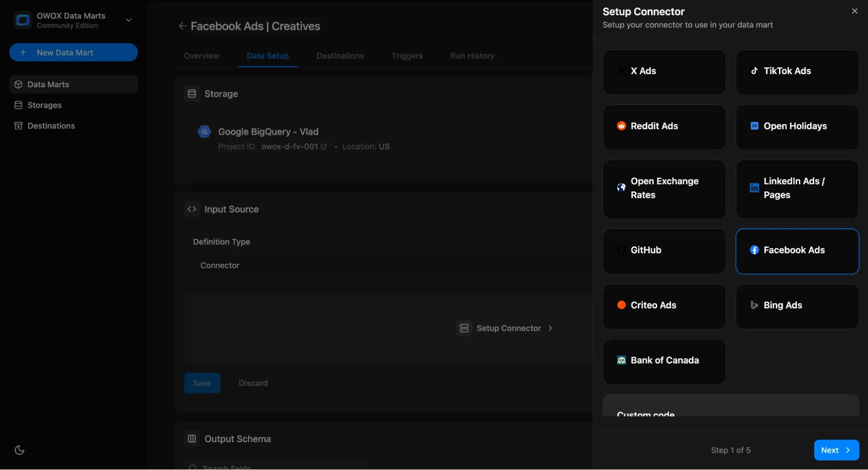Select the TikTok Ads connector card

pyautogui.click(x=797, y=72)
